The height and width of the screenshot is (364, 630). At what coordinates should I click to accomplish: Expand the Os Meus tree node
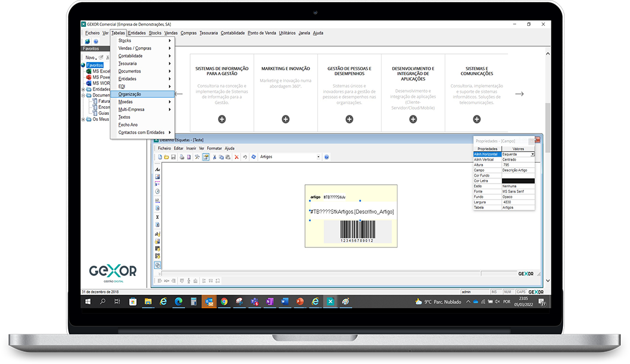click(x=83, y=119)
